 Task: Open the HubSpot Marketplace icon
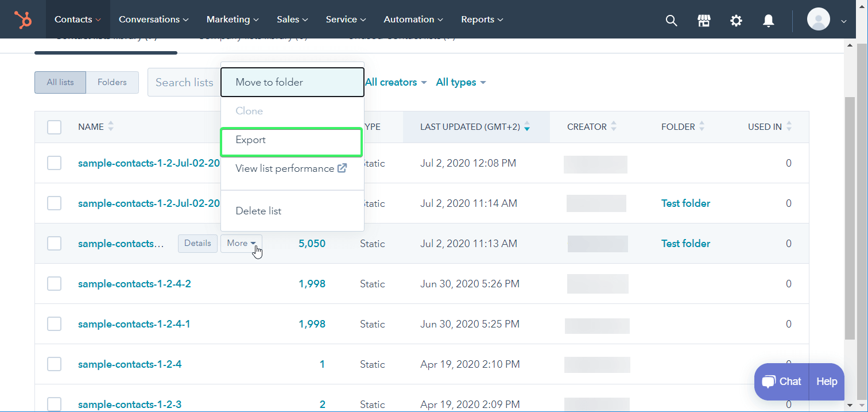coord(704,19)
